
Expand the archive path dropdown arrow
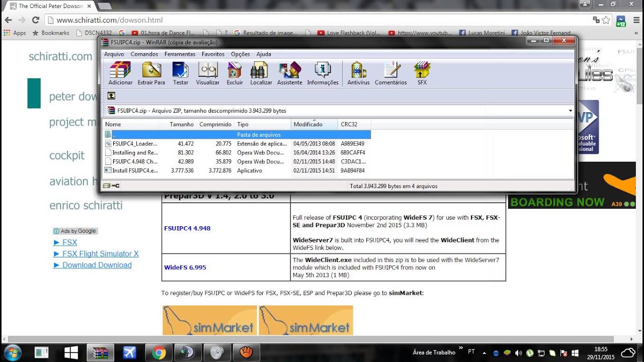click(570, 111)
